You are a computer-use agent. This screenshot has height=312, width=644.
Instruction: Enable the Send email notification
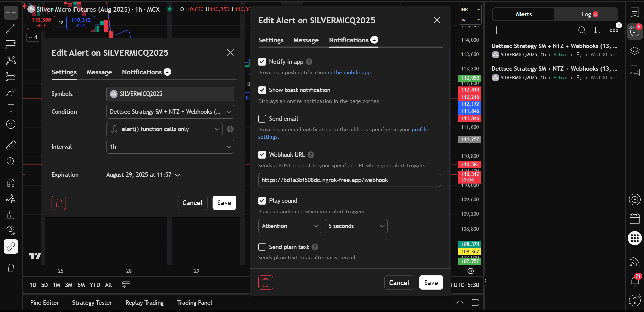262,119
